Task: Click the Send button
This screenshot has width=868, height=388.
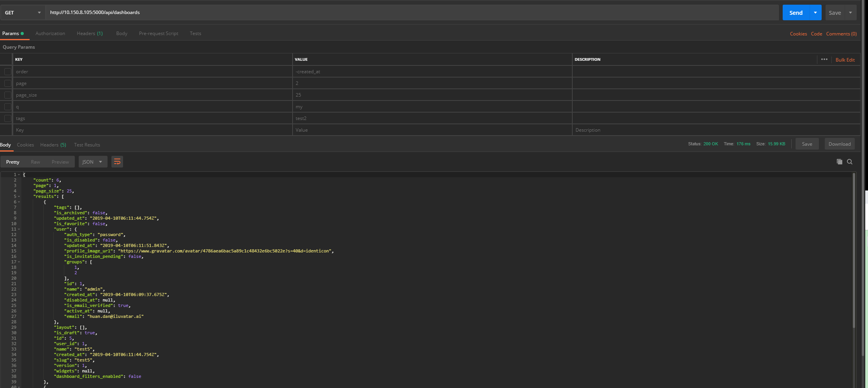Action: [x=796, y=12]
